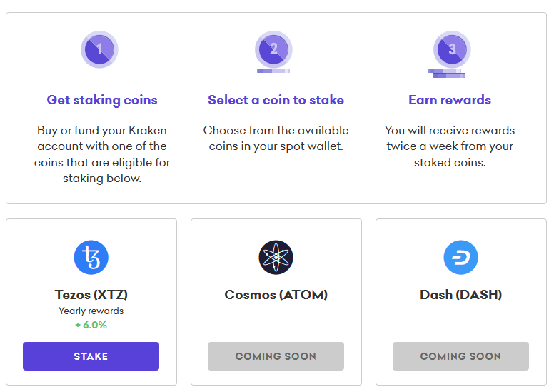This screenshot has height=392, width=559.
Task: Click the step 3 coin stack icon
Action: (451, 54)
